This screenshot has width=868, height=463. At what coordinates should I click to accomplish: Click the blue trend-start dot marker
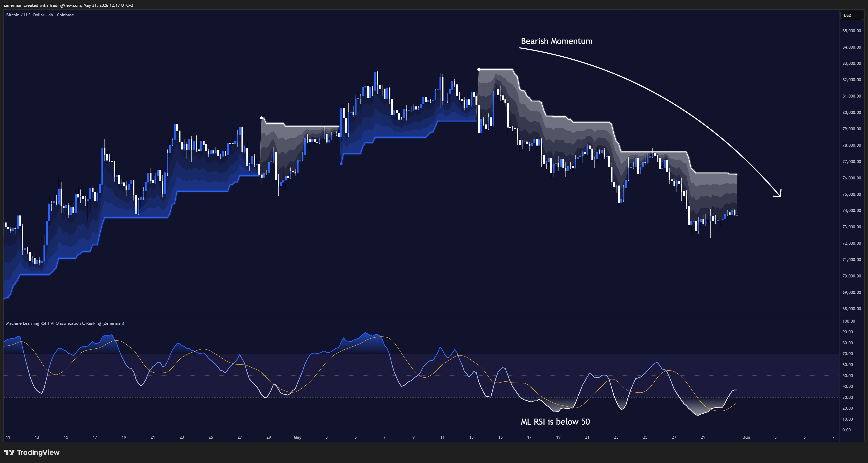coord(341,164)
